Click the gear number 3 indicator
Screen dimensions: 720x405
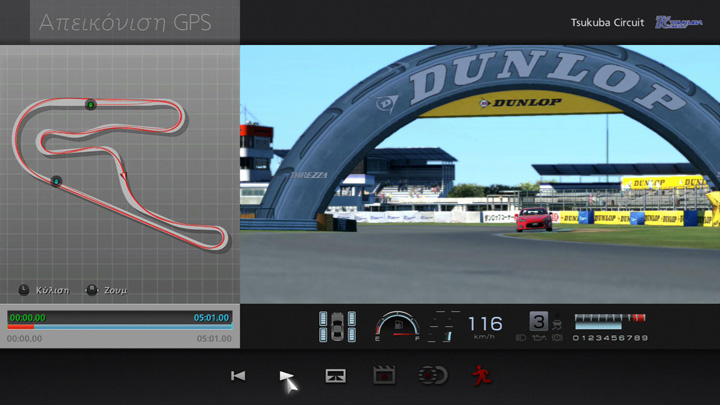539,321
